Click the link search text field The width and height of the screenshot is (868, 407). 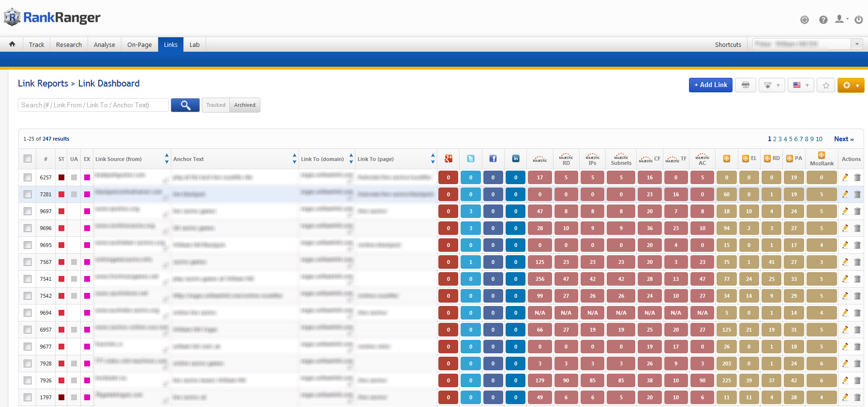(x=93, y=105)
